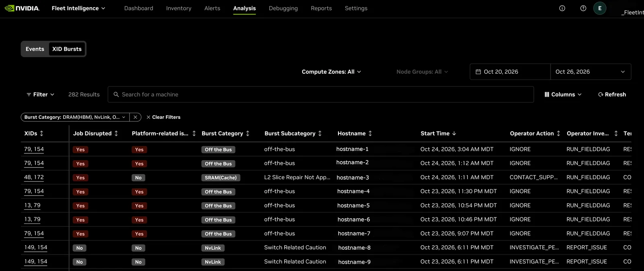Click CONTACT_SUPP... operator action cell
The width and height of the screenshot is (644, 271).
pos(534,177)
